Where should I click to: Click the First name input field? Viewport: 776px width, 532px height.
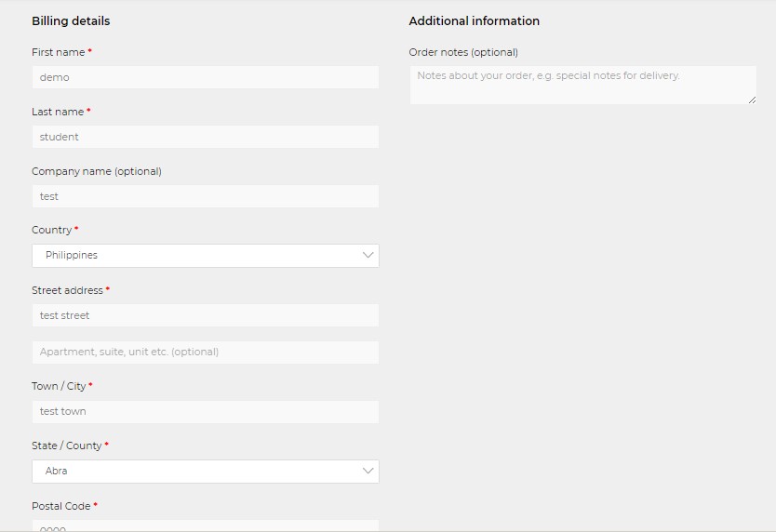[205, 77]
